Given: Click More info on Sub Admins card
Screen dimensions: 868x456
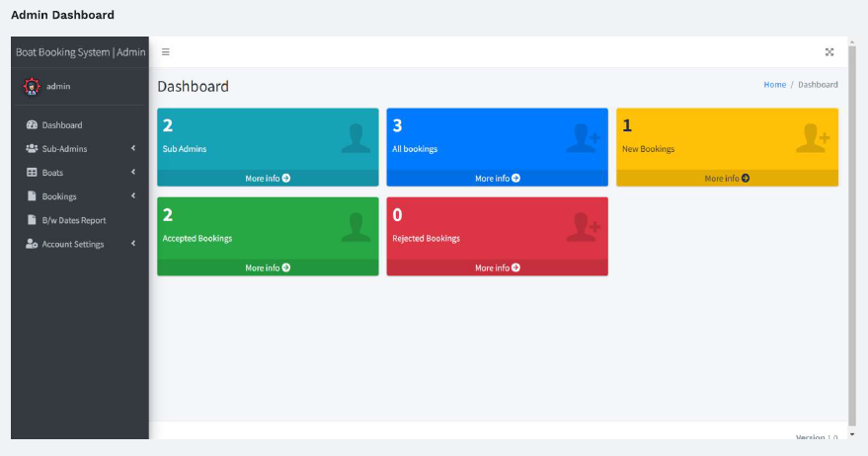Looking at the screenshot, I should click(268, 179).
